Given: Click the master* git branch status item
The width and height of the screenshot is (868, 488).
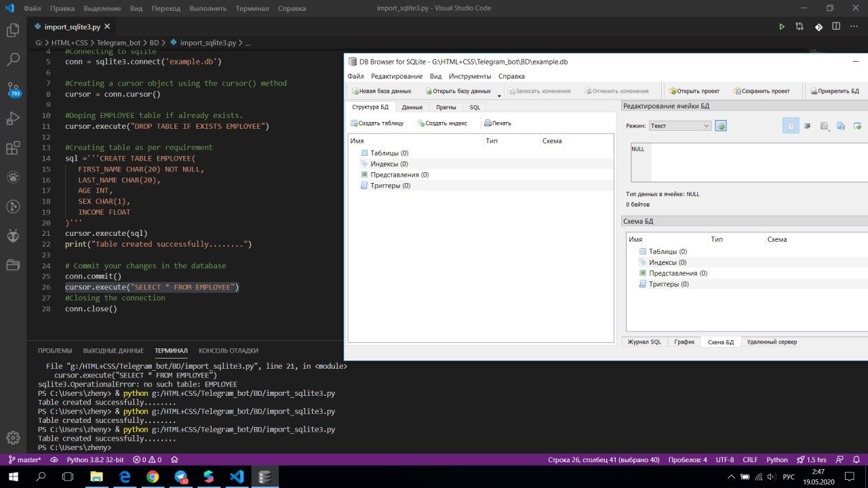Looking at the screenshot, I should click(24, 460).
